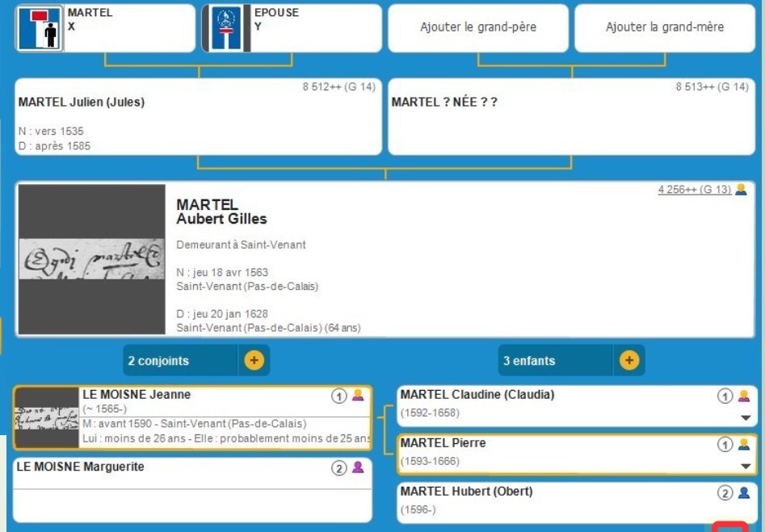Click 'Ajouter la grand-mère' button
Image resolution: width=765 pixels, height=532 pixels.
tap(665, 27)
